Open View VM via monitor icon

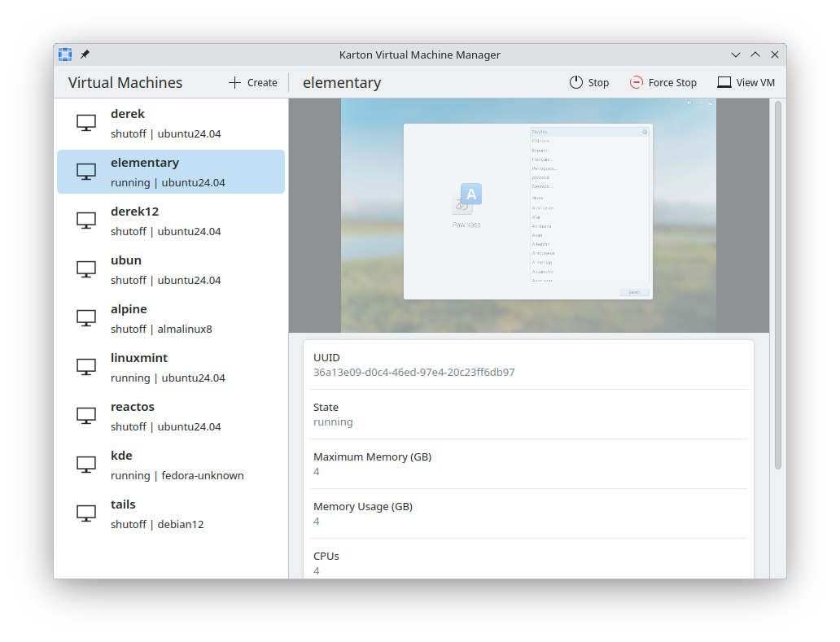tap(724, 82)
